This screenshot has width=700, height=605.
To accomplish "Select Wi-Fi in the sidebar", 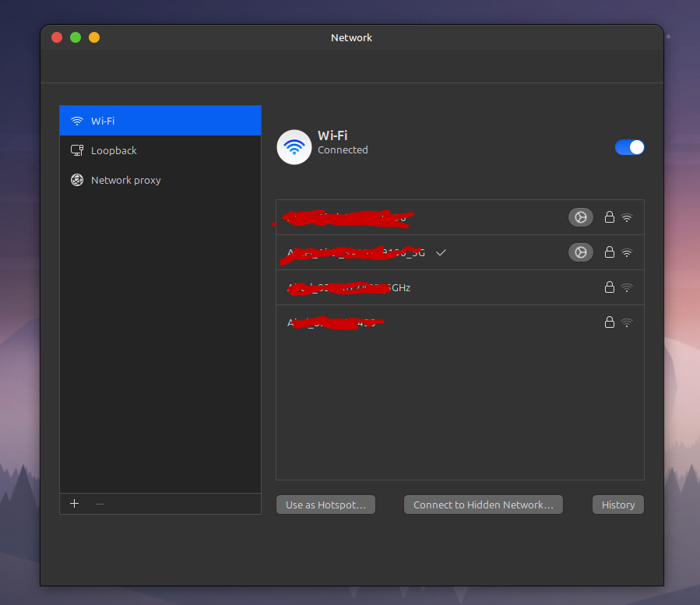I will pyautogui.click(x=160, y=121).
